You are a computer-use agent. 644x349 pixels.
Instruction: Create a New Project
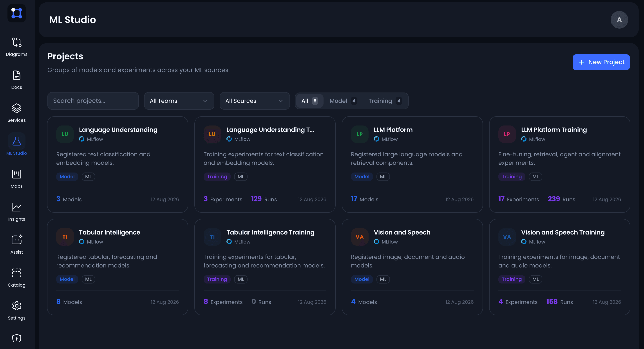click(601, 62)
